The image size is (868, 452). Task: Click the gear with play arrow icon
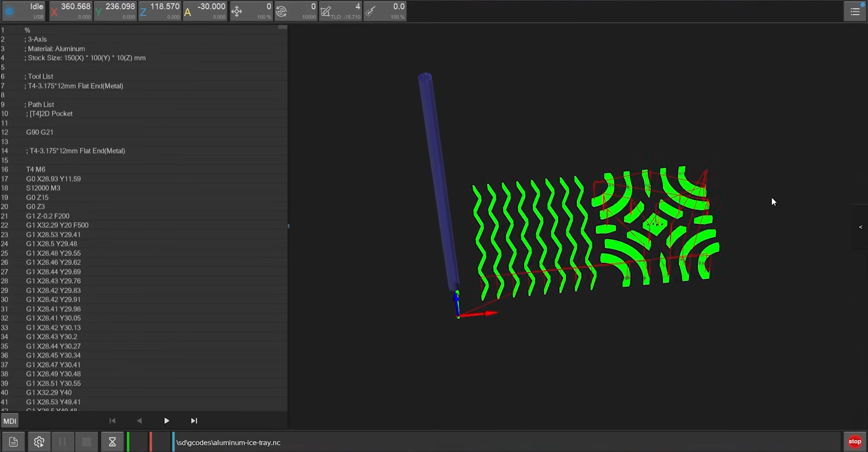(x=39, y=442)
